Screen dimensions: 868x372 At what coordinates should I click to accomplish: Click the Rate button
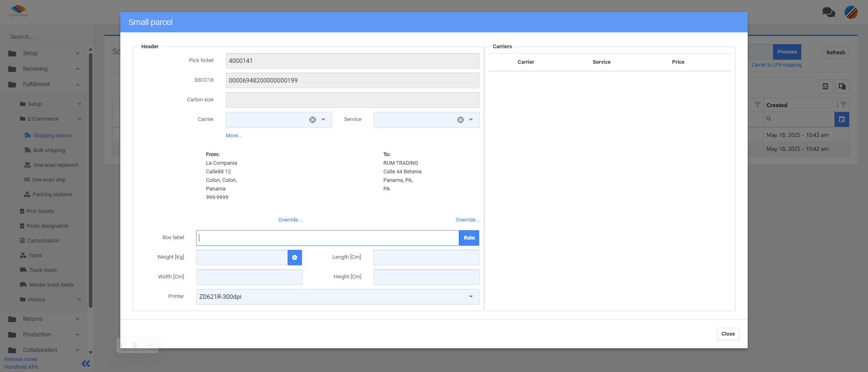click(469, 238)
